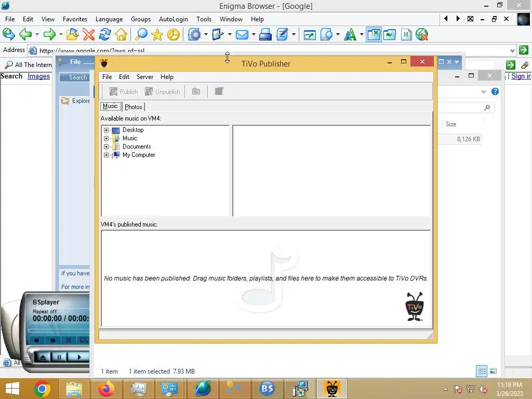532x399 pixels.
Task: Click the blue help question mark icon
Action: (x=495, y=91)
